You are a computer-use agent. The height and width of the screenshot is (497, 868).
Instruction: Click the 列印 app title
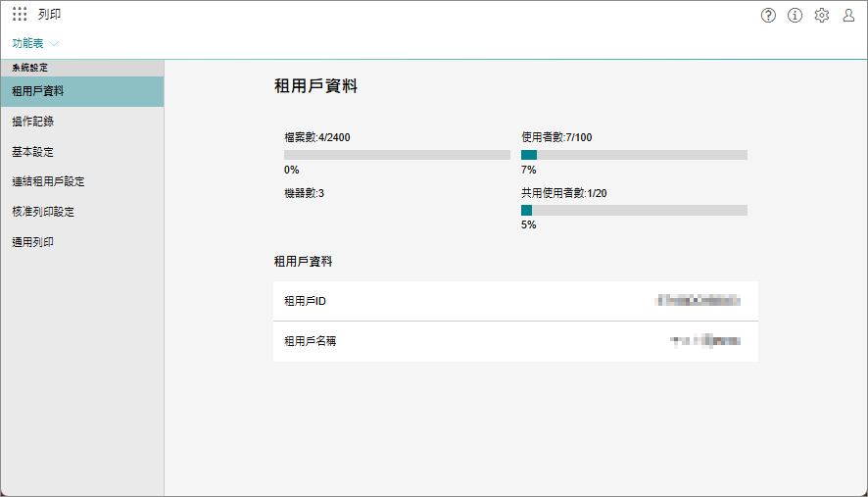[x=50, y=15]
